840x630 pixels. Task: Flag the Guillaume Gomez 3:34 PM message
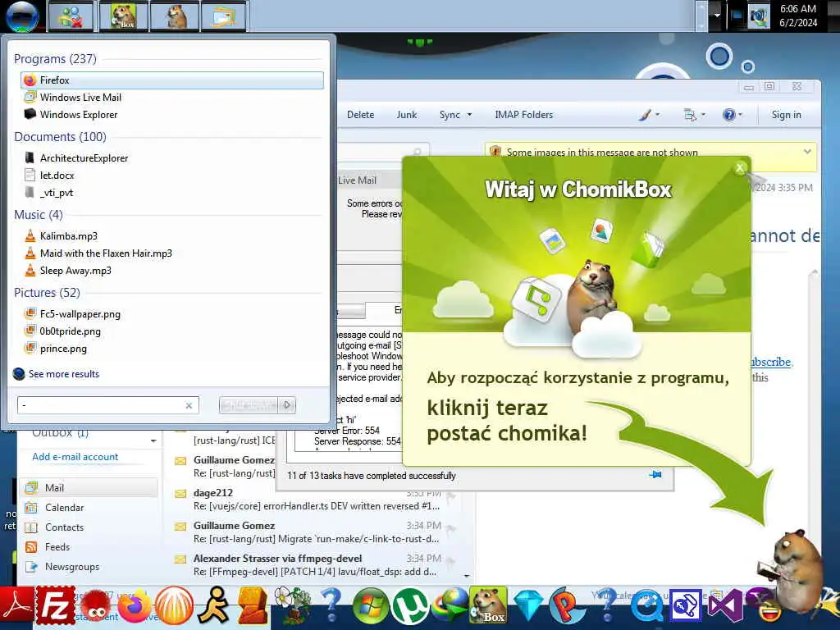tap(451, 529)
